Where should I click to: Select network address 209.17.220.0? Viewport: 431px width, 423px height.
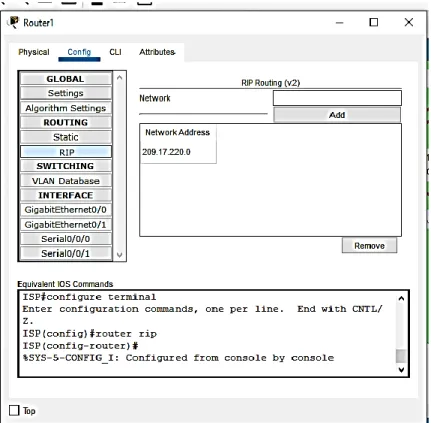tap(166, 152)
